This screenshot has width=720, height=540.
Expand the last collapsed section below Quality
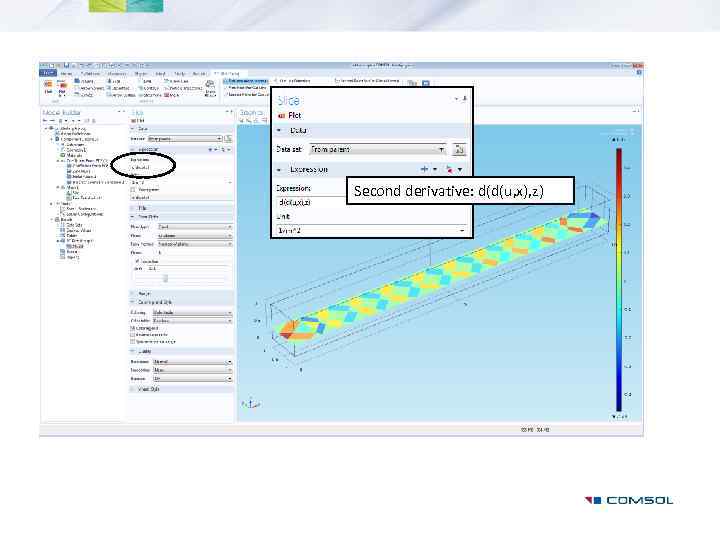coord(133,389)
